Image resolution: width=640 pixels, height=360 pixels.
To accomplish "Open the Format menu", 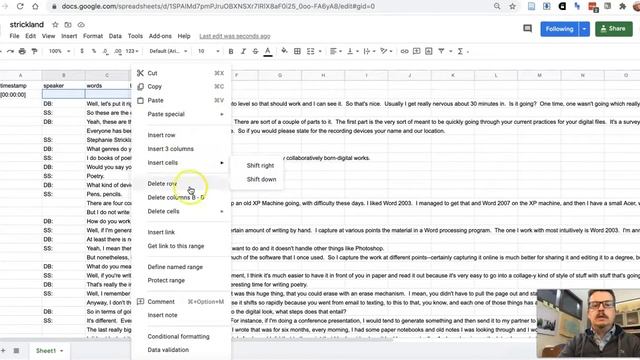I will pyautogui.click(x=93, y=36).
